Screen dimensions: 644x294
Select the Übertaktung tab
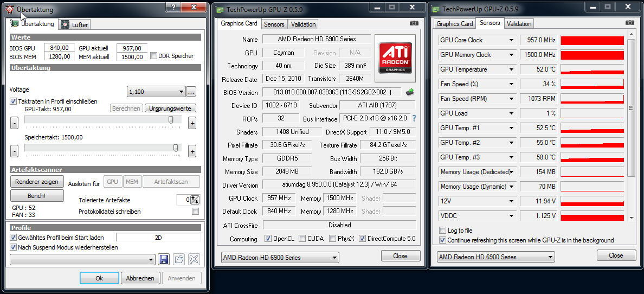tap(33, 24)
